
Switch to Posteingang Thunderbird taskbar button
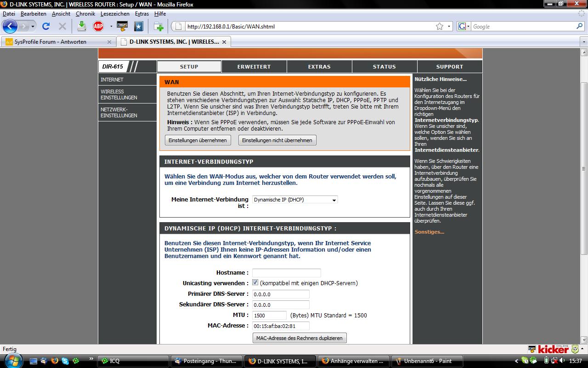pos(206,361)
